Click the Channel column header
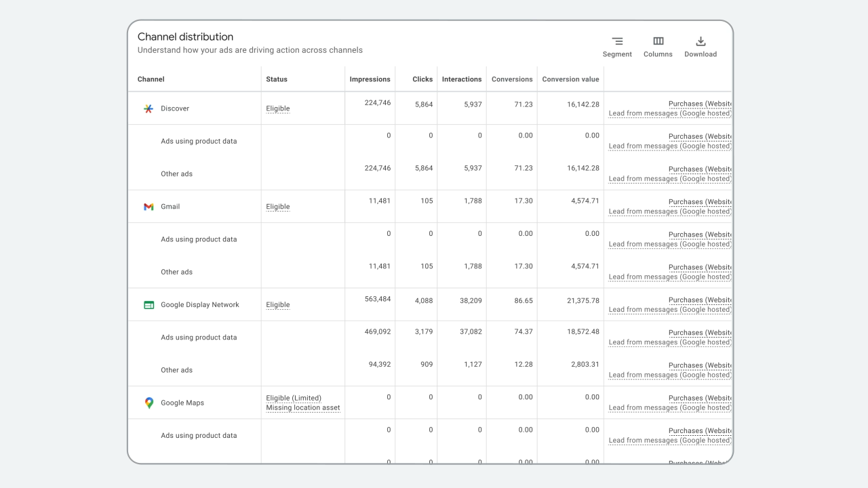The image size is (868, 488). [x=151, y=79]
